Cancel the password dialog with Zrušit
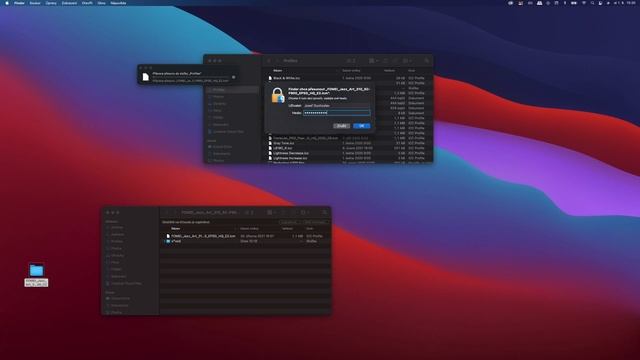 click(341, 126)
